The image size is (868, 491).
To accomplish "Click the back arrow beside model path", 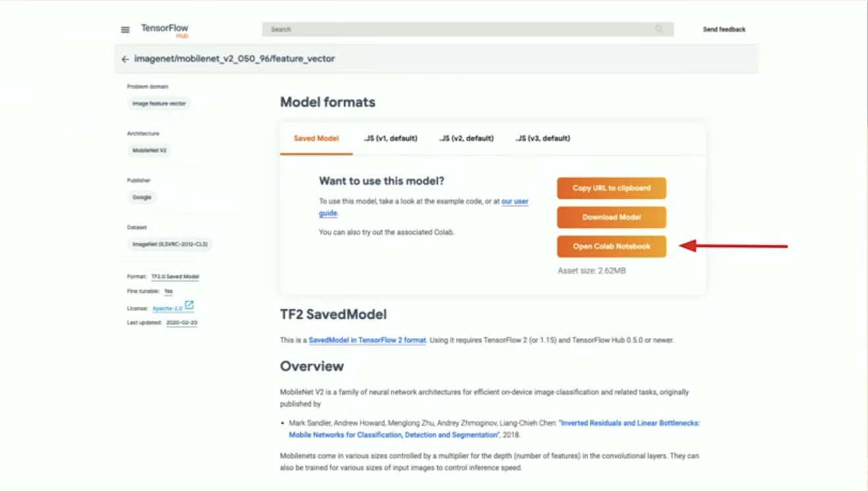I will click(125, 59).
